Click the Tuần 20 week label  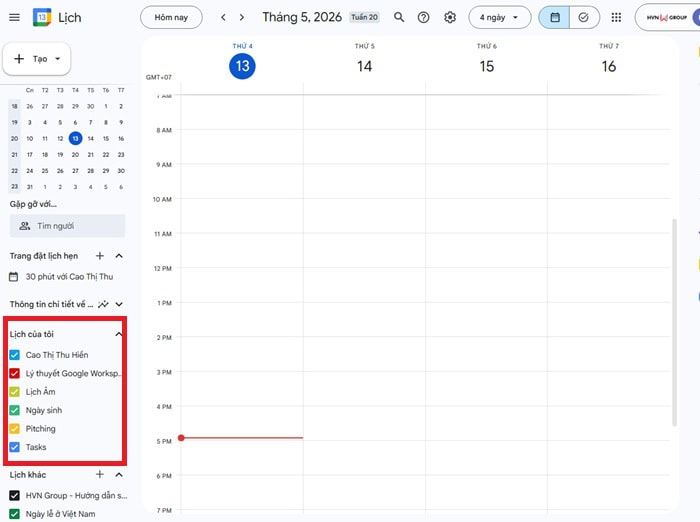[364, 17]
